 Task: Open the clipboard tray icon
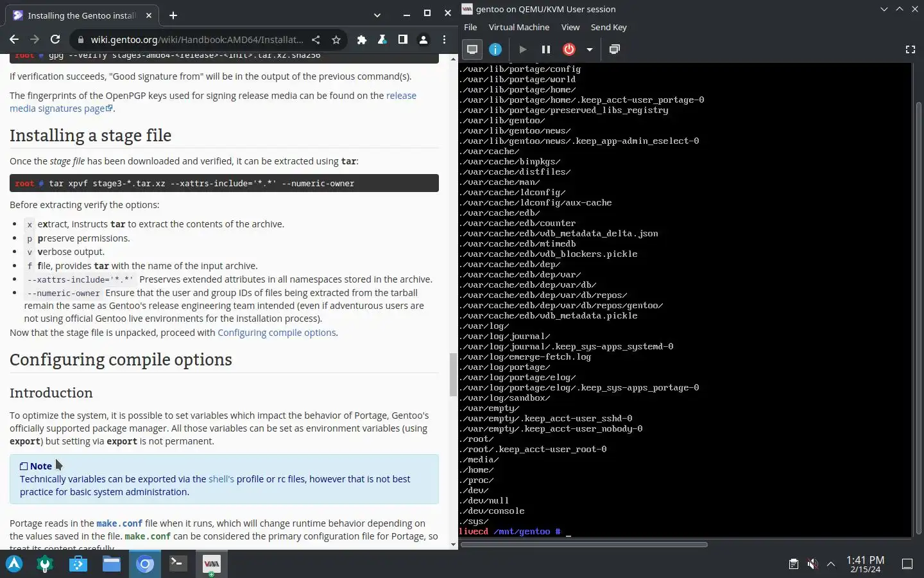pos(794,564)
